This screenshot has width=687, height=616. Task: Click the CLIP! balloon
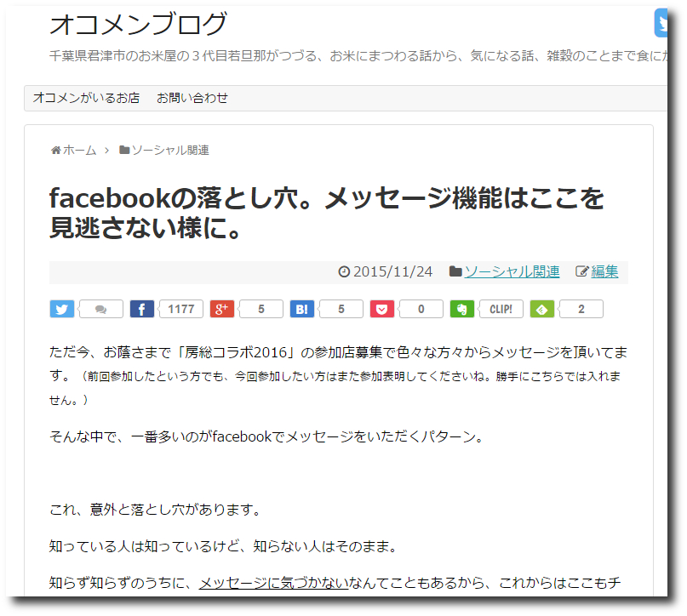tap(501, 309)
